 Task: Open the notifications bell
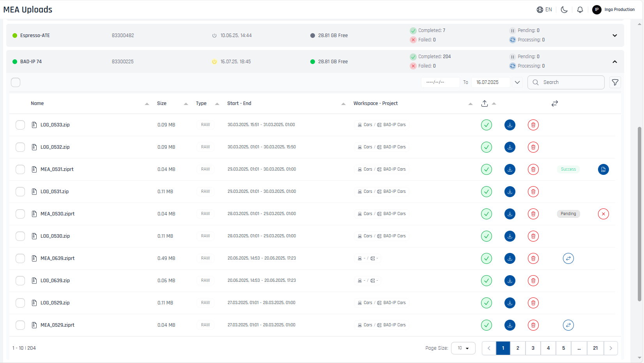coord(580,10)
